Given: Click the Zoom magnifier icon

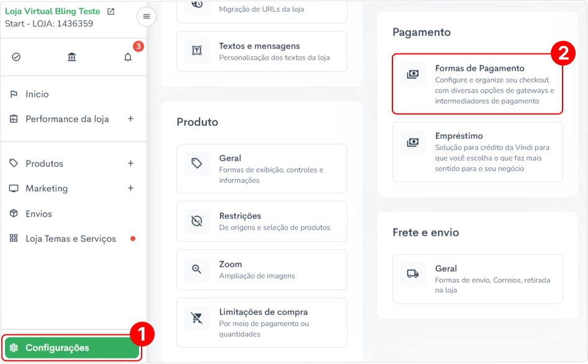Looking at the screenshot, I should pos(197,269).
